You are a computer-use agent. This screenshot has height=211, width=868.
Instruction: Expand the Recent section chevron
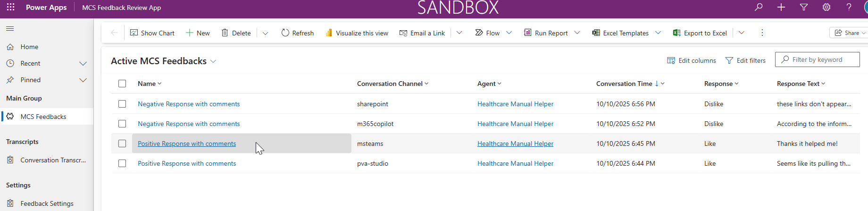tap(83, 64)
